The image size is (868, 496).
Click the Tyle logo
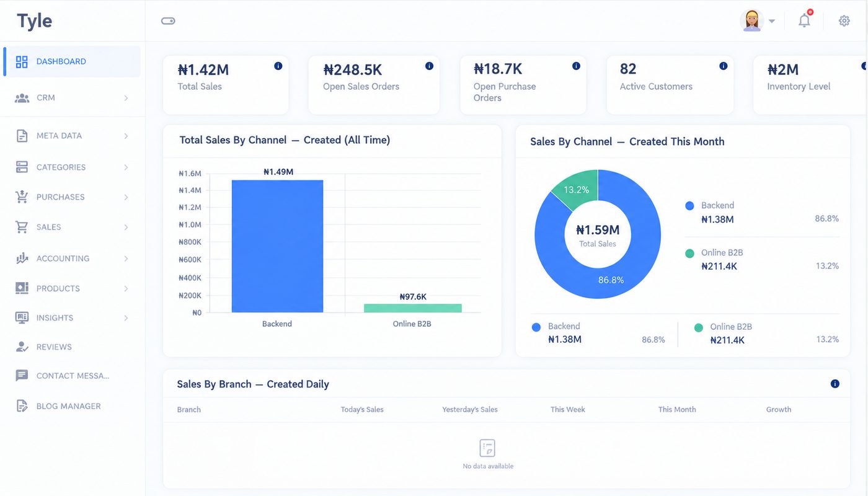pyautogui.click(x=35, y=21)
